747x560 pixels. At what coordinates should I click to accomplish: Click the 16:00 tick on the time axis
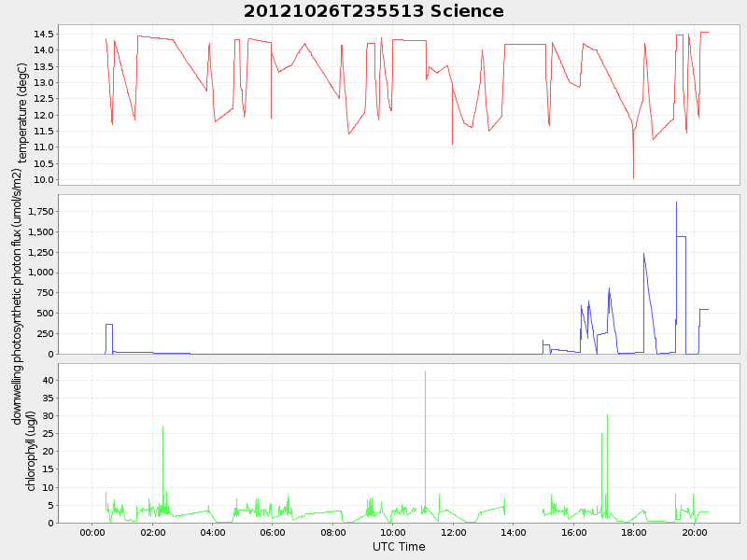point(574,532)
